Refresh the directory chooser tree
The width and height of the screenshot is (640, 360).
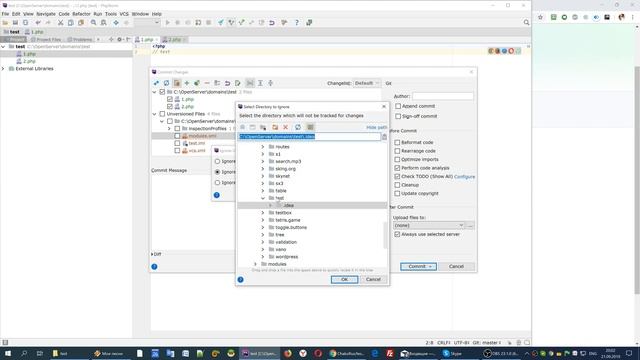pyautogui.click(x=298, y=127)
